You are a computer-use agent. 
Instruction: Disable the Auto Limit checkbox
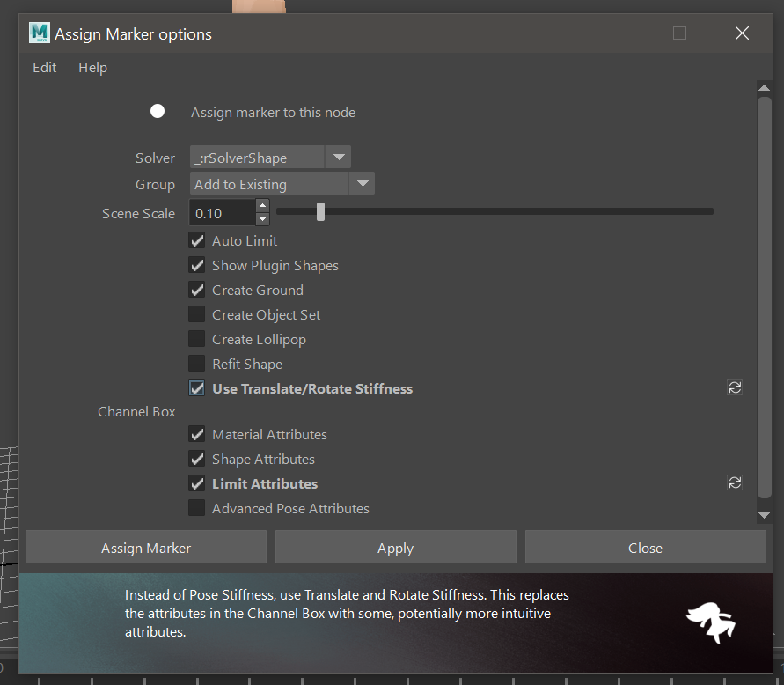[197, 240]
